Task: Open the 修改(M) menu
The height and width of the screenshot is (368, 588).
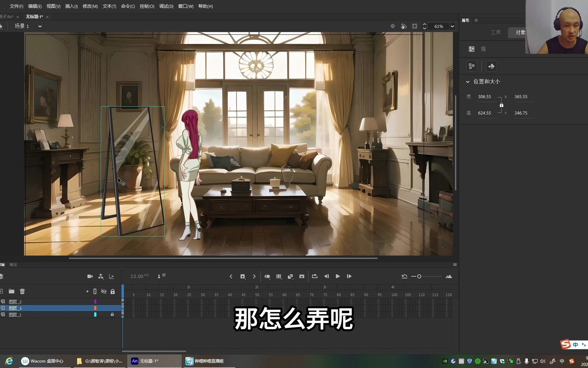Action: pyautogui.click(x=90, y=6)
